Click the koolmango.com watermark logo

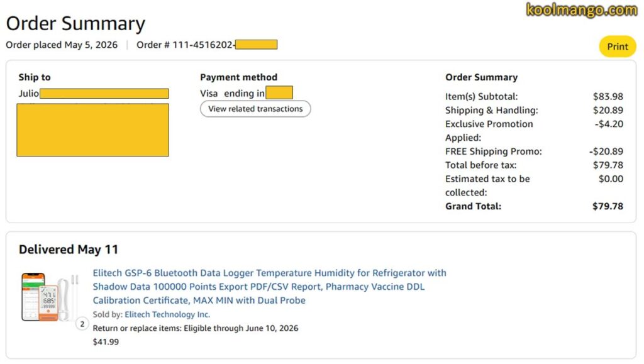[x=581, y=9]
